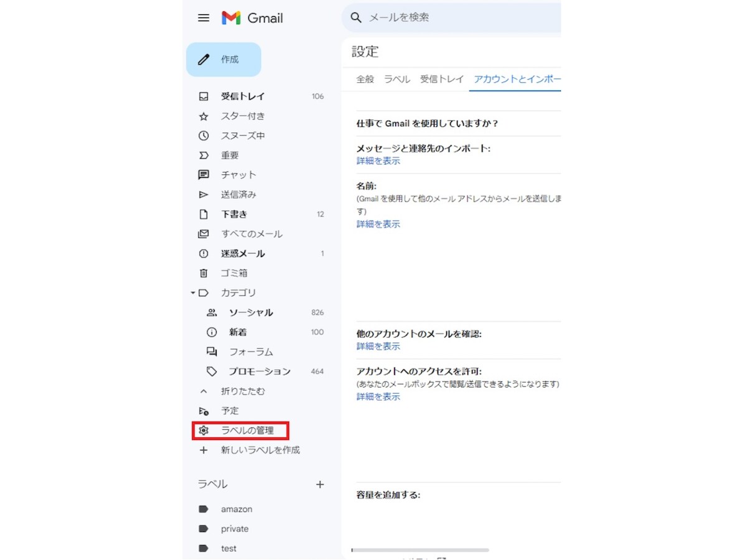The image size is (747, 560).
Task: Click the forum bubbles icon for フォーラム
Action: point(212,352)
